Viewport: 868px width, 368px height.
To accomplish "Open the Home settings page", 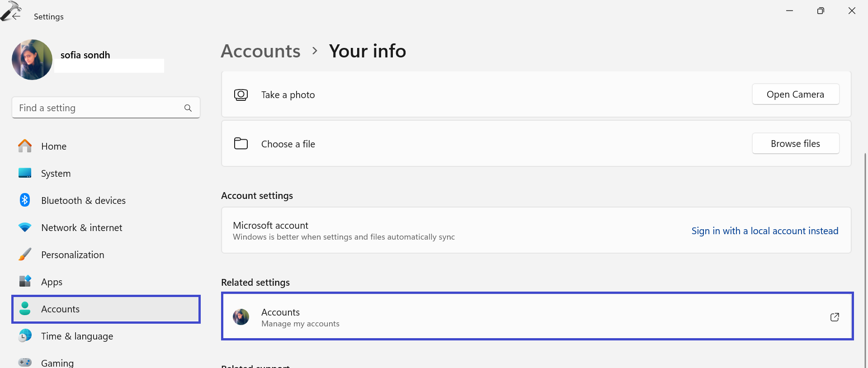I will pyautogui.click(x=53, y=146).
